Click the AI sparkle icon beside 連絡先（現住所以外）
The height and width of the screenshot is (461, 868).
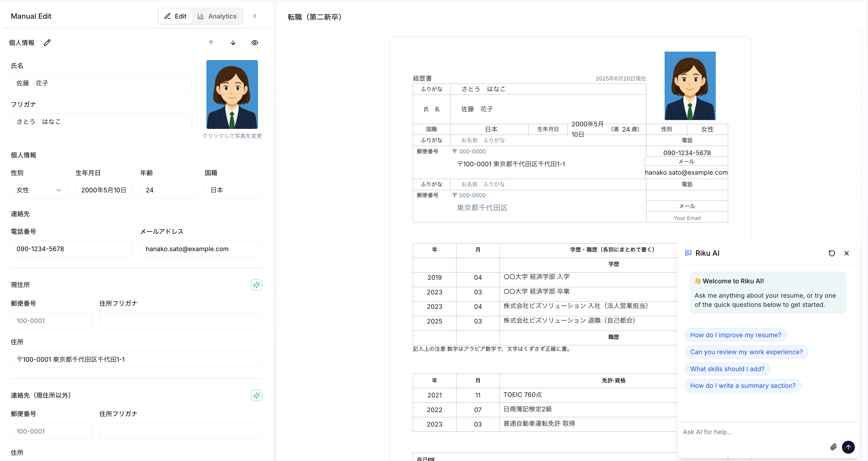(x=256, y=396)
